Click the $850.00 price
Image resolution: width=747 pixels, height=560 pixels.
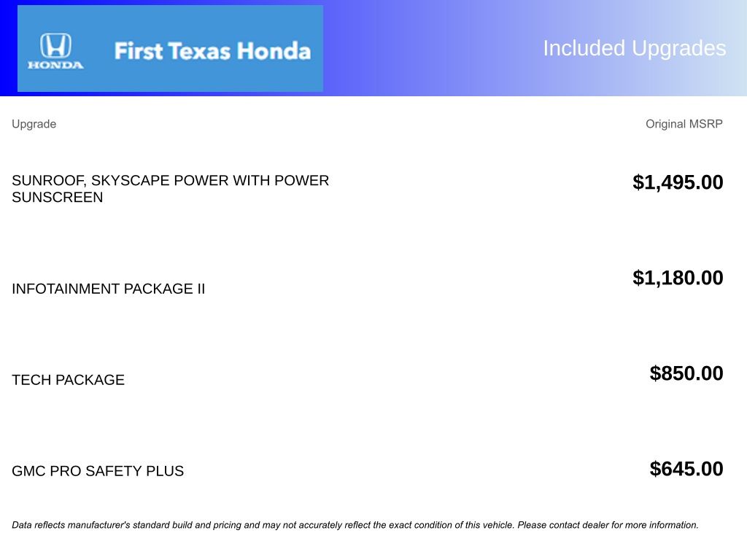pyautogui.click(x=686, y=373)
